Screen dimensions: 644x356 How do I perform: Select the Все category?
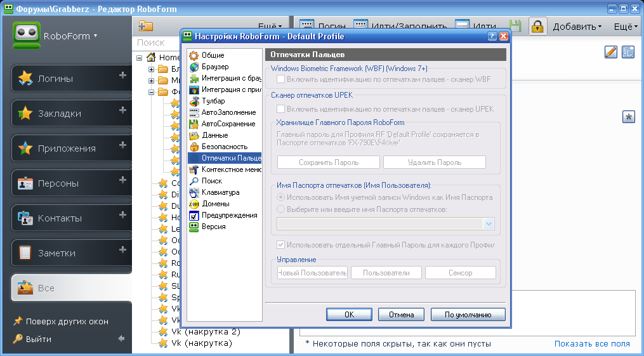(x=71, y=288)
